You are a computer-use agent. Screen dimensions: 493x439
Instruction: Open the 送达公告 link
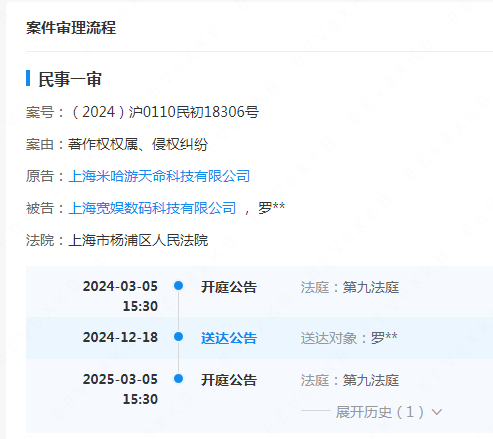229,338
